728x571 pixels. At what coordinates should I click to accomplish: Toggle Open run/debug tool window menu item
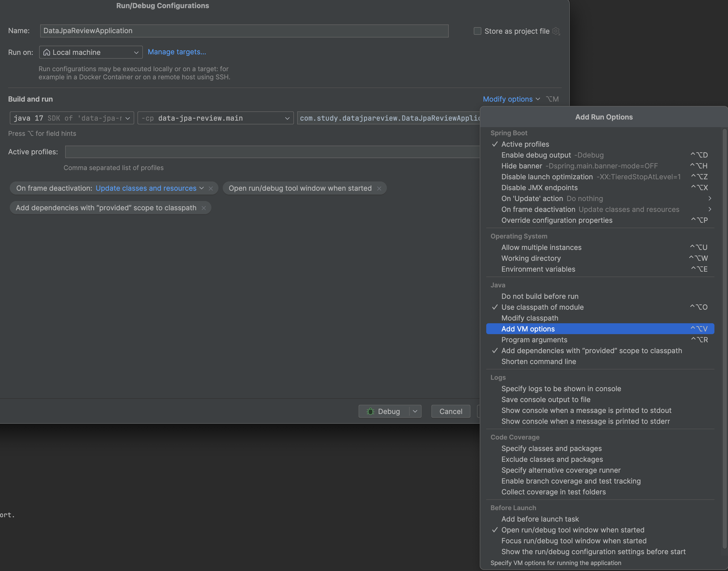[600, 530]
